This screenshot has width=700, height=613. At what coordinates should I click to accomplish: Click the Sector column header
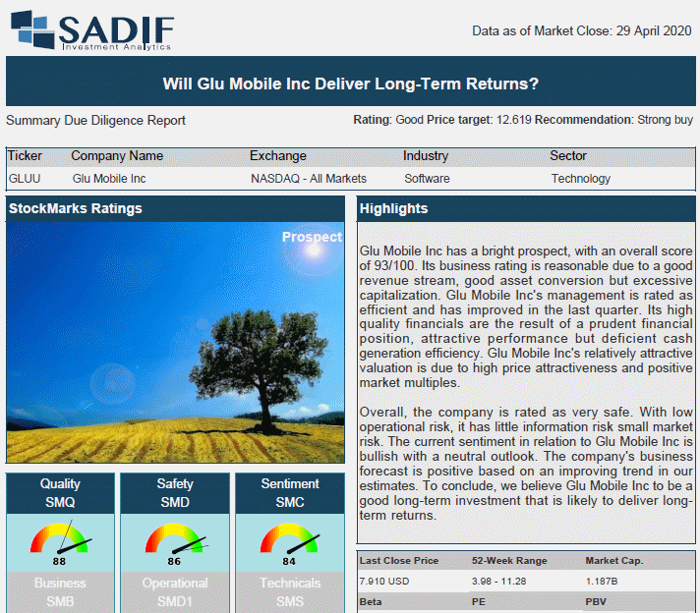click(x=568, y=155)
